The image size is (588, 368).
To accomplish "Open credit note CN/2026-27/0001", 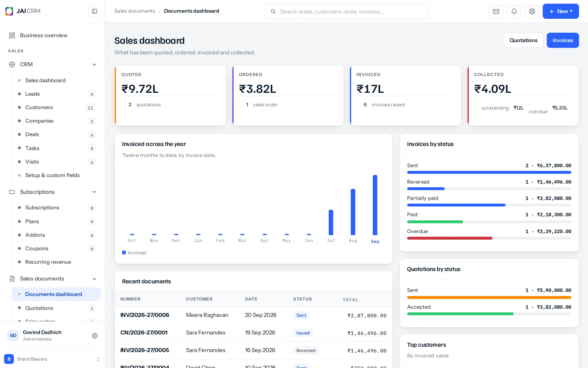I will pos(144,332).
